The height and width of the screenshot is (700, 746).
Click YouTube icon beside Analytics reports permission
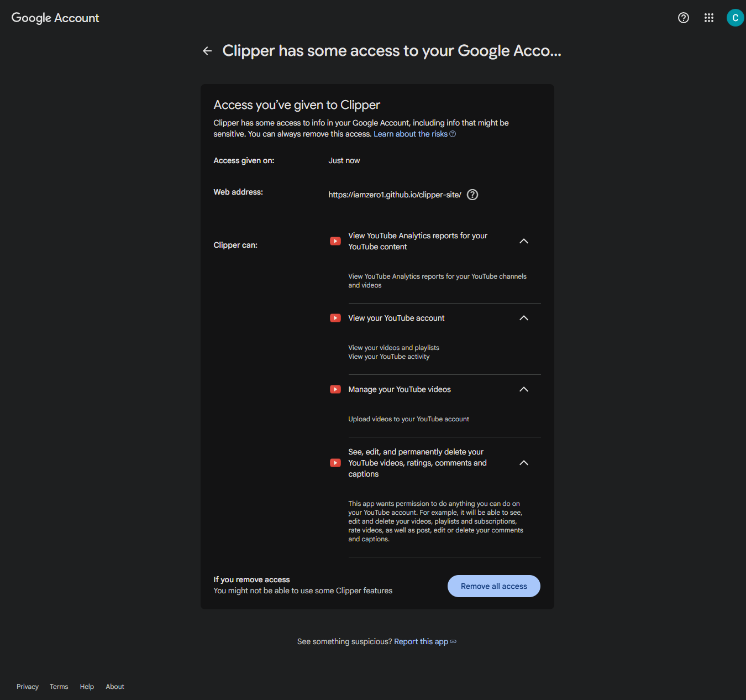click(335, 241)
